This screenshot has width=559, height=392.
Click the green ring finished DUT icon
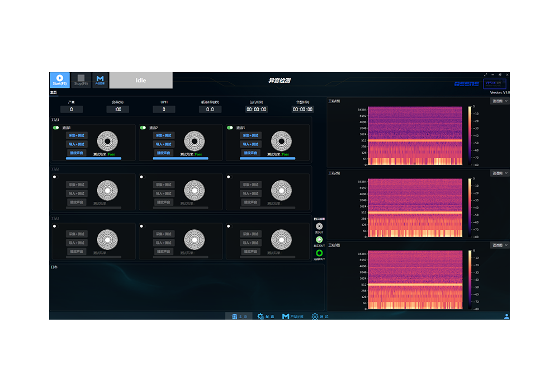tap(319, 253)
